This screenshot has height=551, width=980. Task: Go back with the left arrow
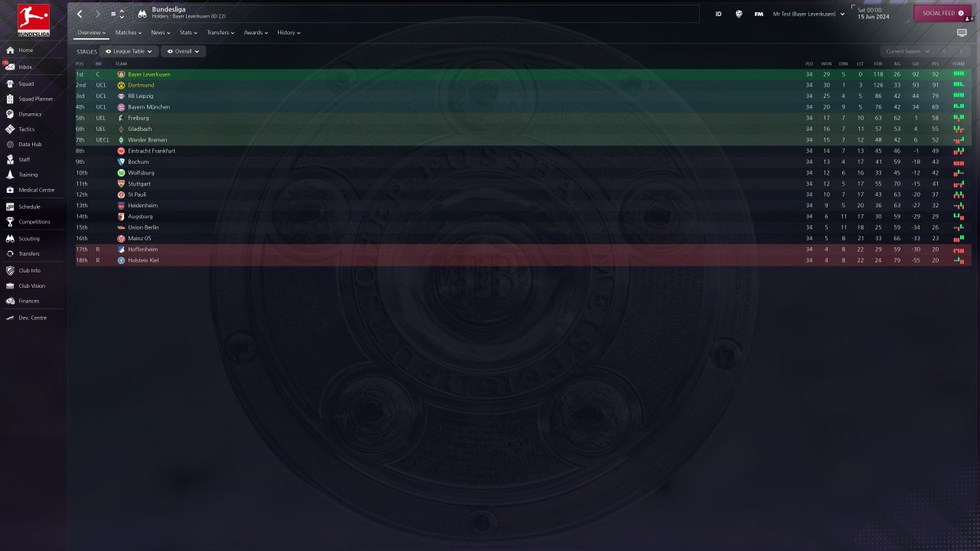pyautogui.click(x=80, y=14)
